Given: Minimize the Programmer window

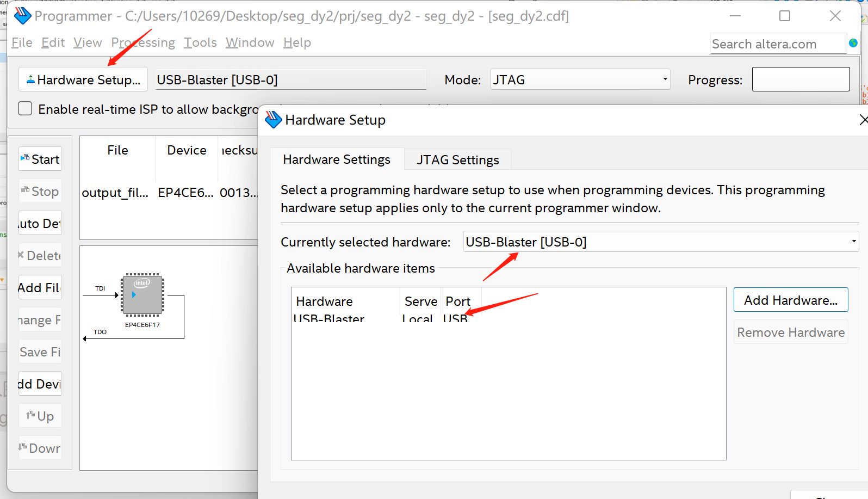Looking at the screenshot, I should coord(735,16).
